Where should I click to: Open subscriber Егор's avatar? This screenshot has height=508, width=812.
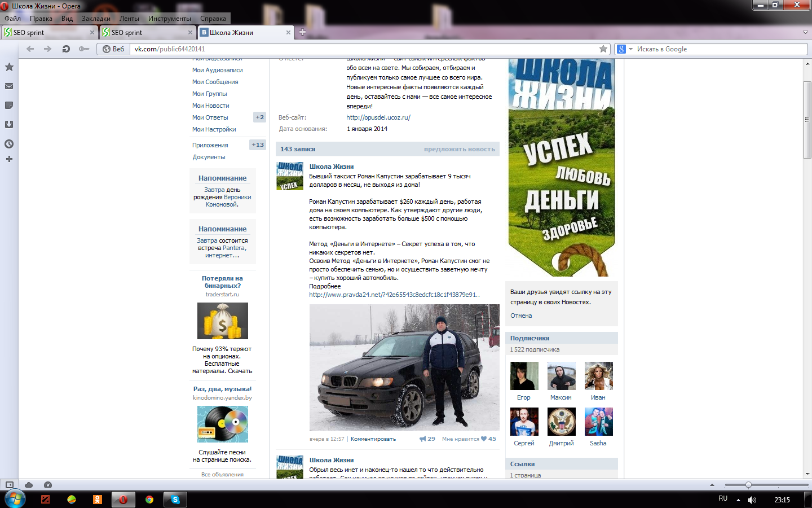524,376
